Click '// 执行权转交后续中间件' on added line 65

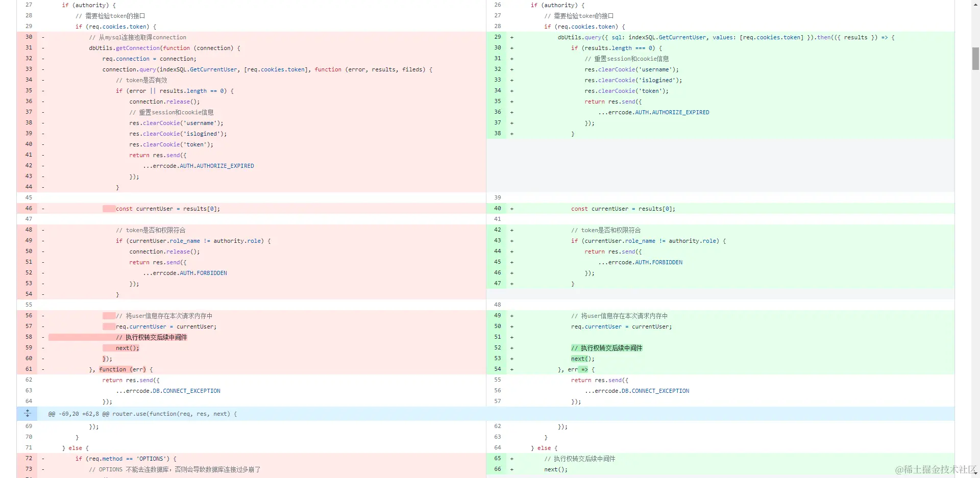(x=580, y=459)
